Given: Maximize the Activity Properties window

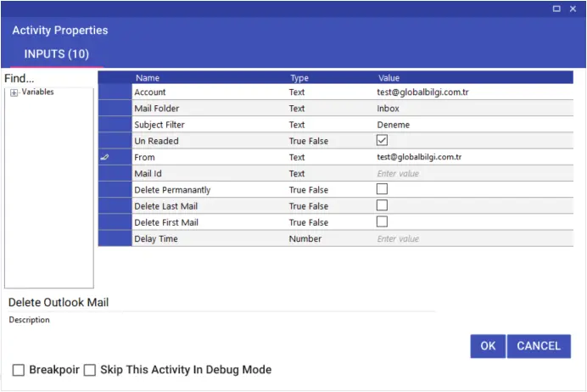Looking at the screenshot, I should [556, 8].
